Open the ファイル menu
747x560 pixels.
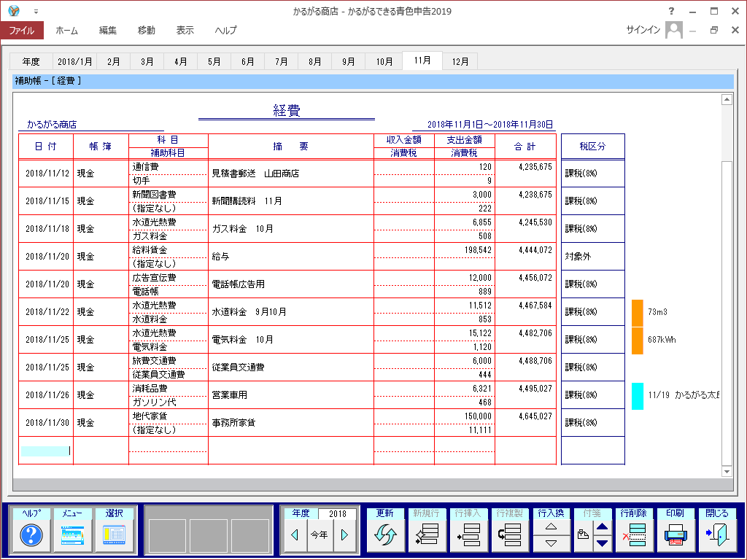click(x=22, y=30)
